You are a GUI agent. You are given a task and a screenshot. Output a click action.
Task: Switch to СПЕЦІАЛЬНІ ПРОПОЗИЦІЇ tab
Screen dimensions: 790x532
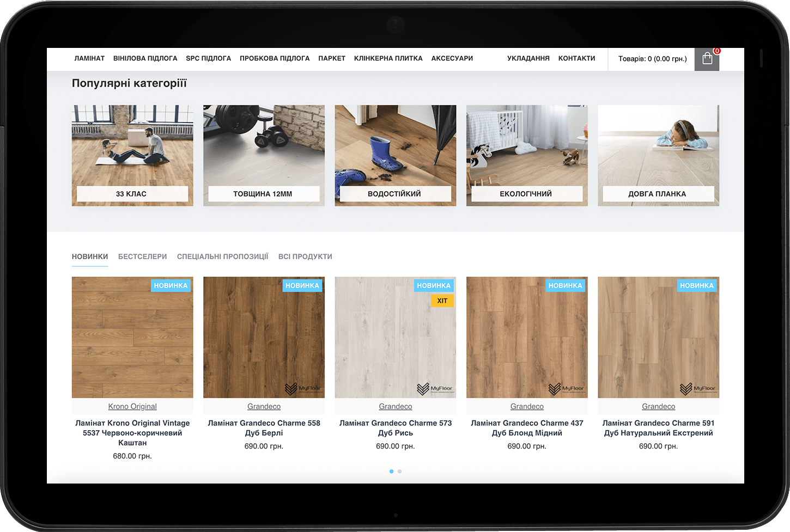(x=222, y=256)
